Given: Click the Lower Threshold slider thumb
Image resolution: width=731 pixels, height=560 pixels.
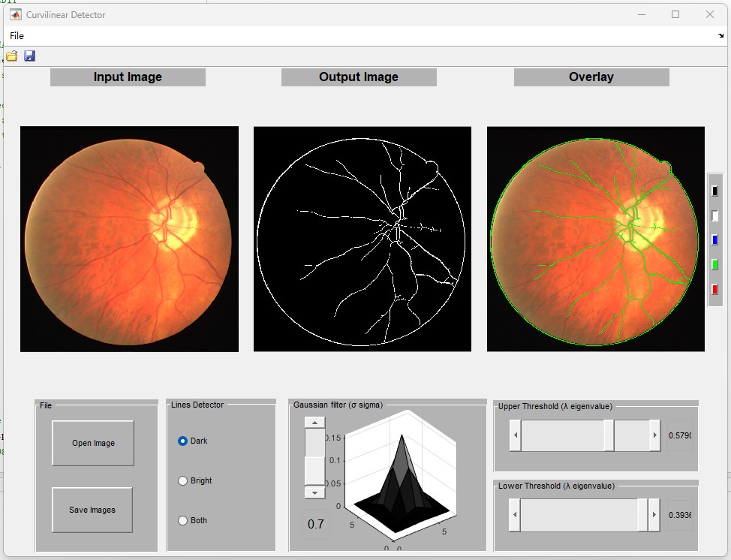Looking at the screenshot, I should click(642, 515).
